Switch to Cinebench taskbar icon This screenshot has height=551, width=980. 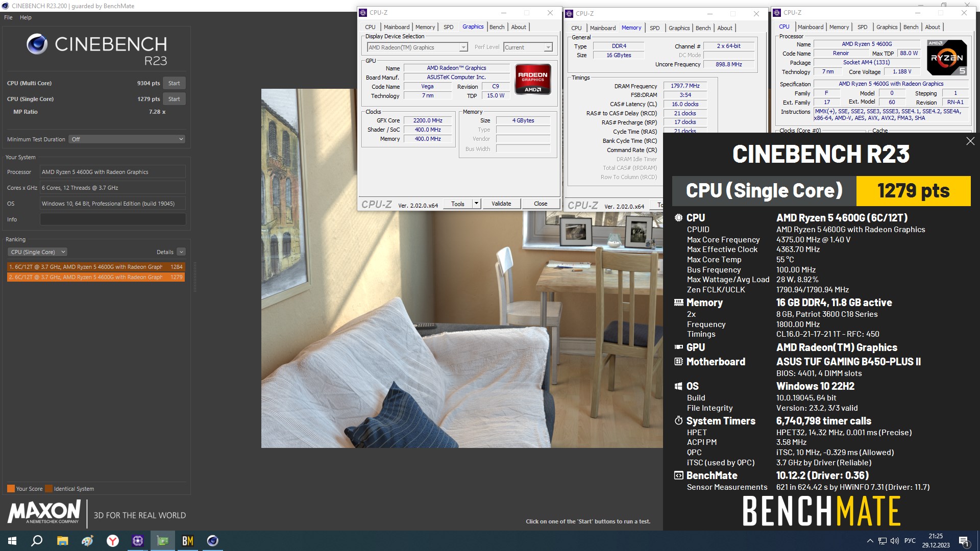(213, 541)
